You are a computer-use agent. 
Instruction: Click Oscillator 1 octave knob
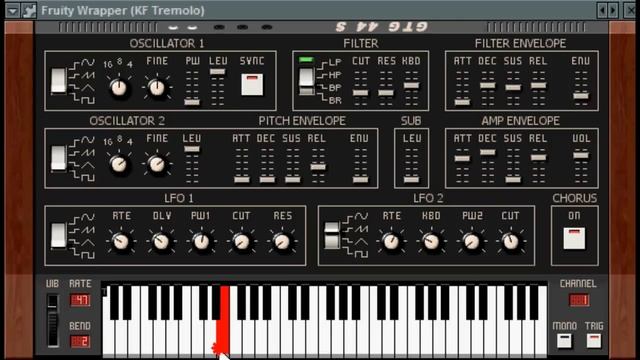coord(119,88)
